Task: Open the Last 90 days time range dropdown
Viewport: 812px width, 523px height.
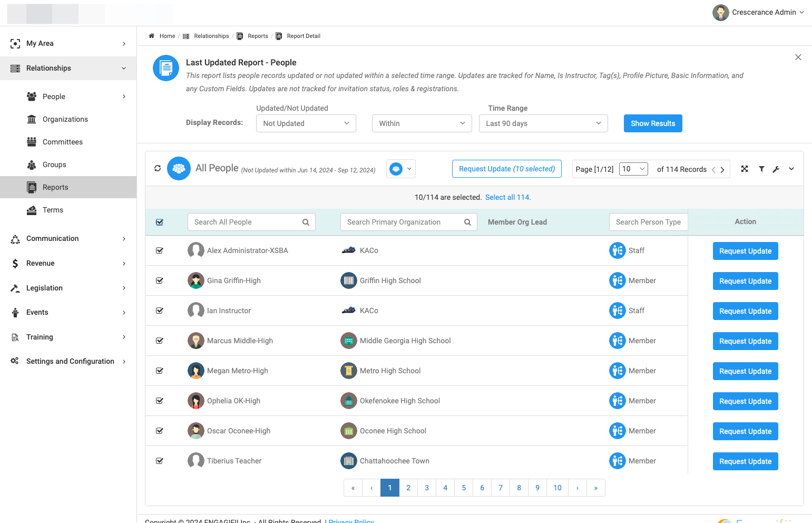Action: [543, 123]
